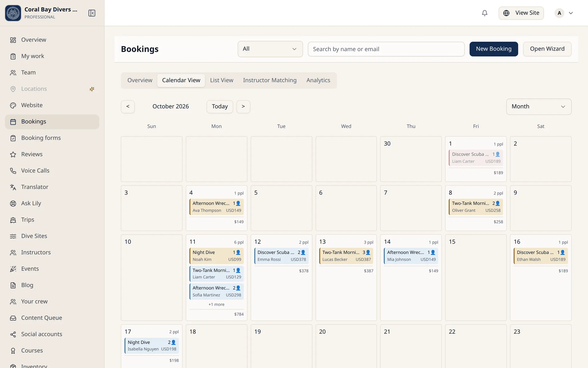Click the Translator language icon
The image size is (588, 368).
tap(13, 187)
